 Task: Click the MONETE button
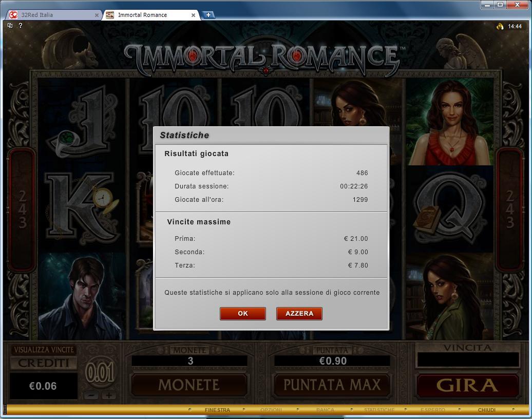189,385
